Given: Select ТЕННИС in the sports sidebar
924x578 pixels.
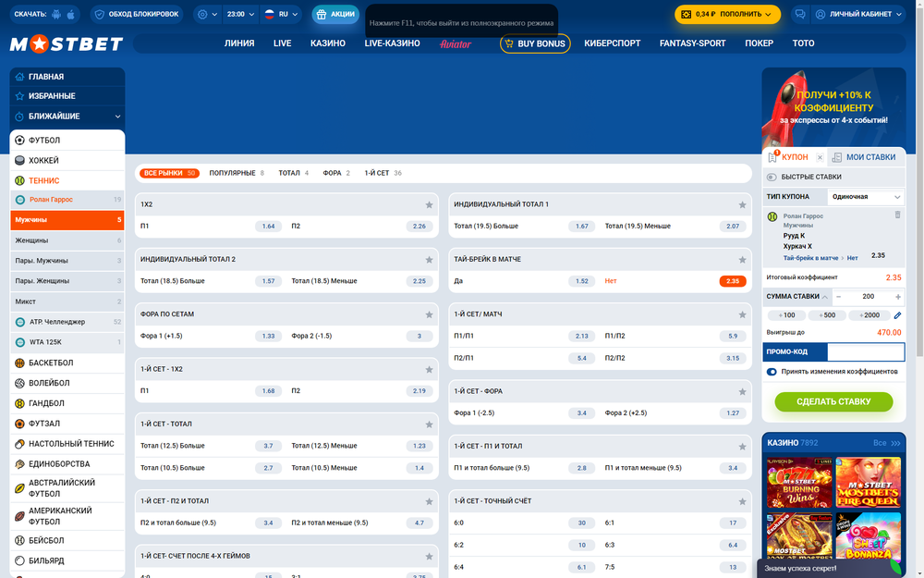Looking at the screenshot, I should click(x=67, y=180).
